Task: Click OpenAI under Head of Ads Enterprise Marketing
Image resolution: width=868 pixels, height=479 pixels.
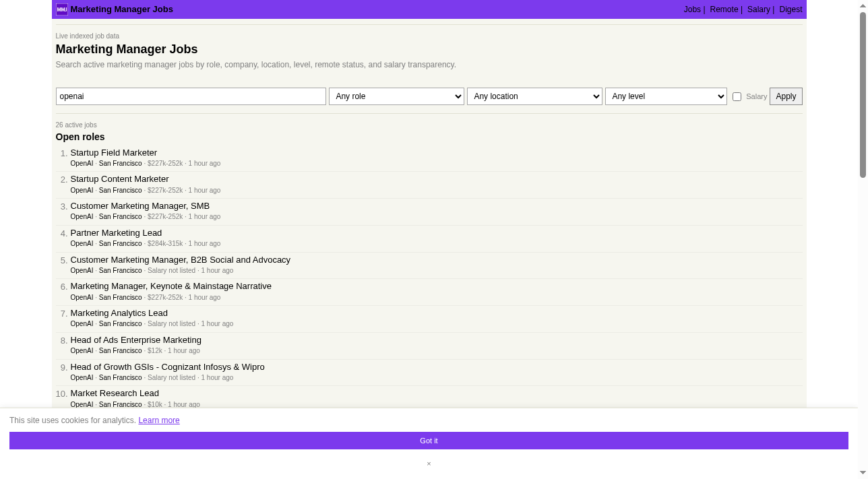Action: pos(82,351)
